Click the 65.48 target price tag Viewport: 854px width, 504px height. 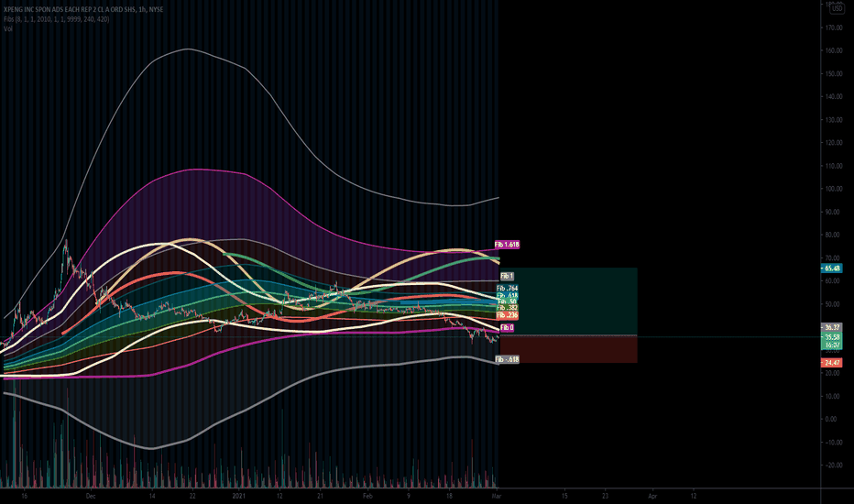[832, 268]
